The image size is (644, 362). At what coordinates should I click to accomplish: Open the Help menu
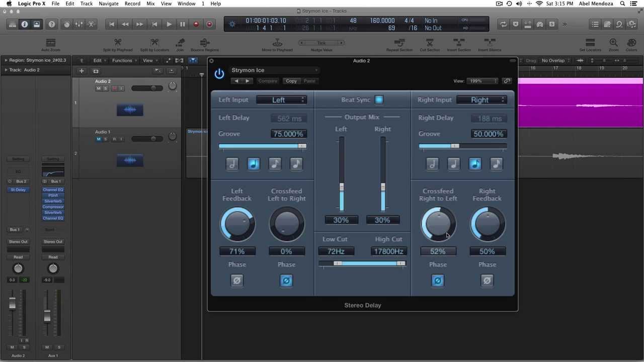point(215,4)
